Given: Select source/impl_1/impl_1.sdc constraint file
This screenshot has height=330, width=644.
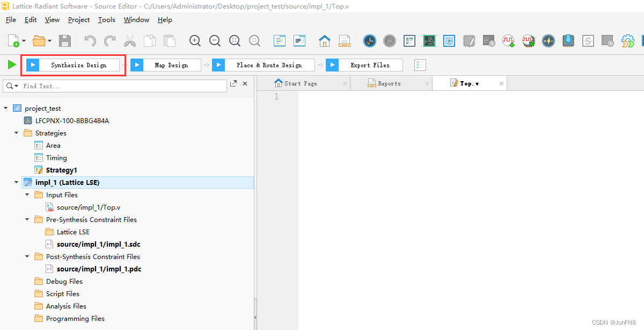Looking at the screenshot, I should coord(99,244).
